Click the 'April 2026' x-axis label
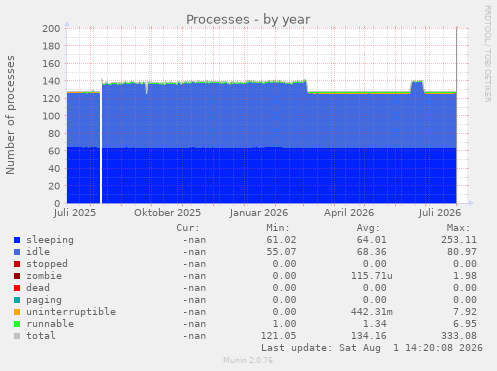The image size is (497, 371). (x=349, y=213)
